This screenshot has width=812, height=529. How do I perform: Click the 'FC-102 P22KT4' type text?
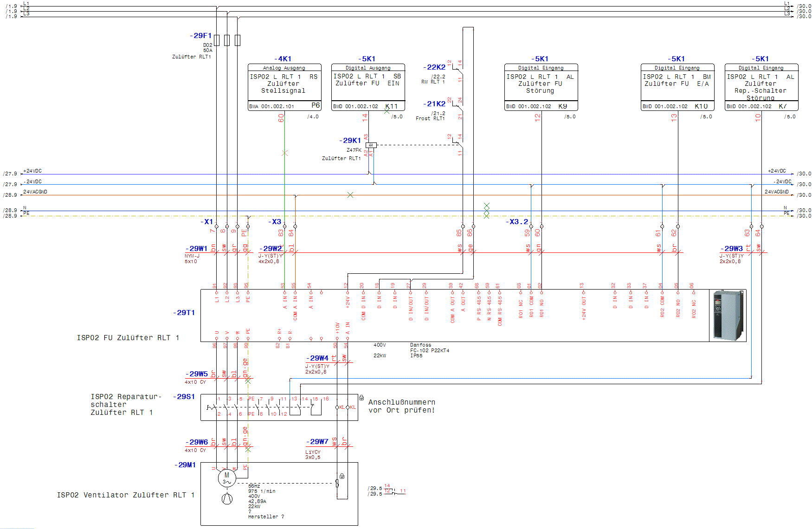tap(430, 350)
